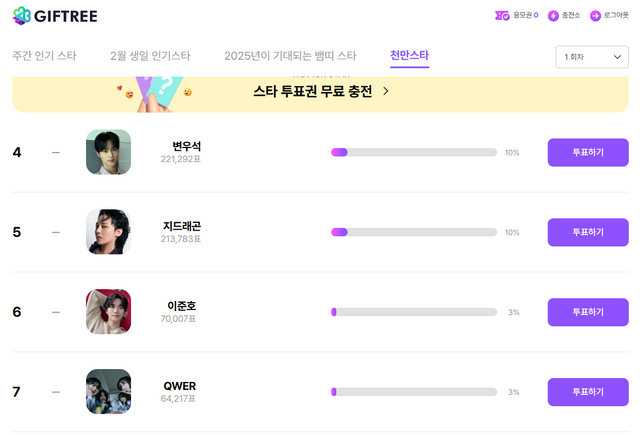Click the GIFTREE logo icon
Viewport: 640px width, 435px height.
tap(22, 16)
